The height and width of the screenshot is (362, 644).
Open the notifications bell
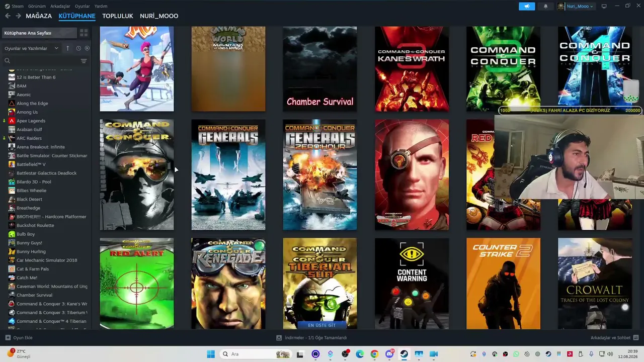coord(546,6)
